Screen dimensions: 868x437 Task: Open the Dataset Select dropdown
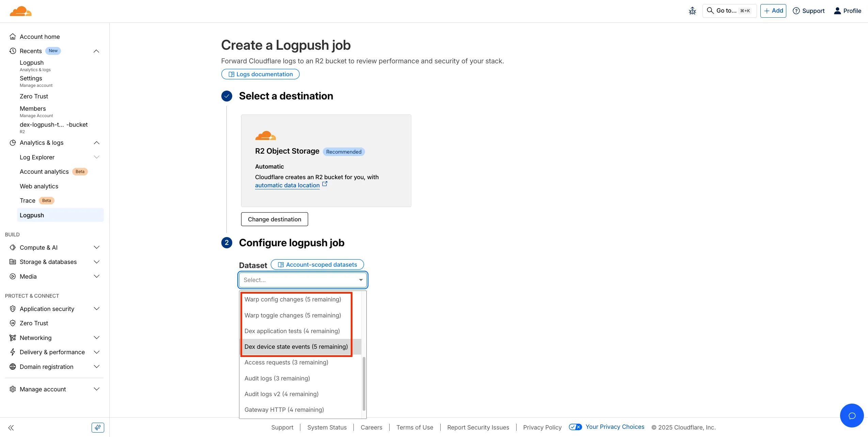click(x=302, y=280)
